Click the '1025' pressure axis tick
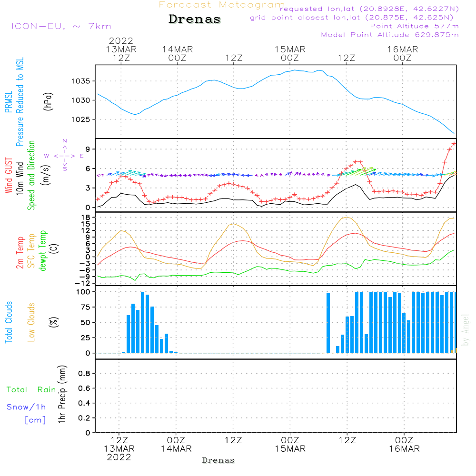The height and width of the screenshot is (476, 476). click(x=81, y=119)
